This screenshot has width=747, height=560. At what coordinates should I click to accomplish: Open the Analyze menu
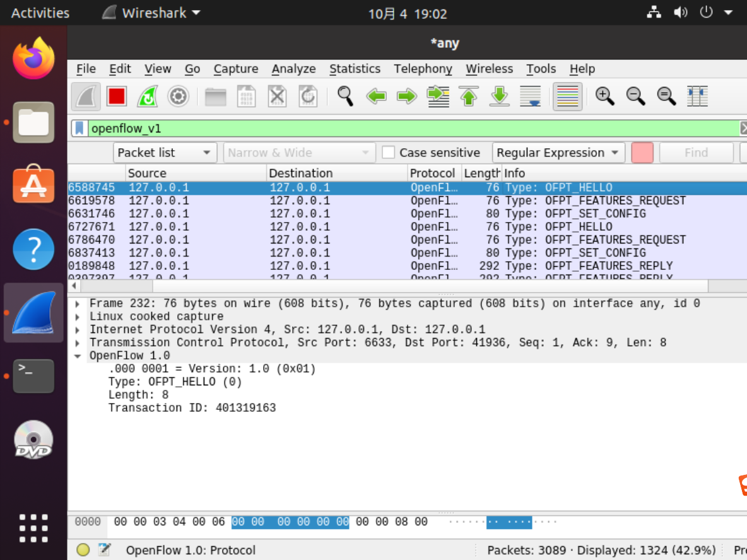(293, 69)
